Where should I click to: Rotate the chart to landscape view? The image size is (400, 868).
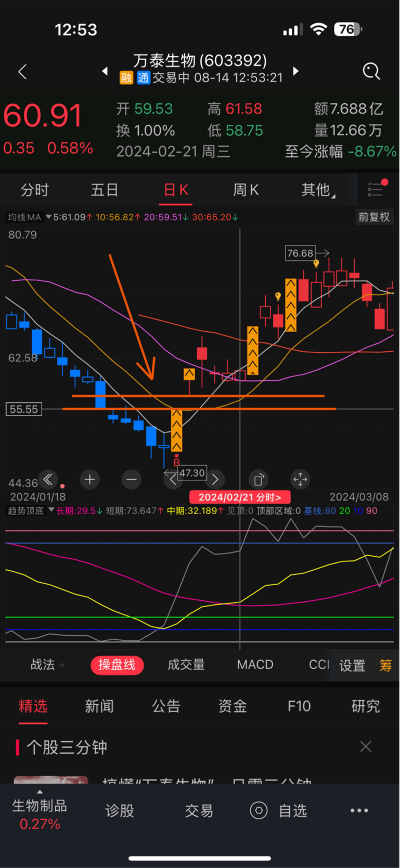(258, 479)
